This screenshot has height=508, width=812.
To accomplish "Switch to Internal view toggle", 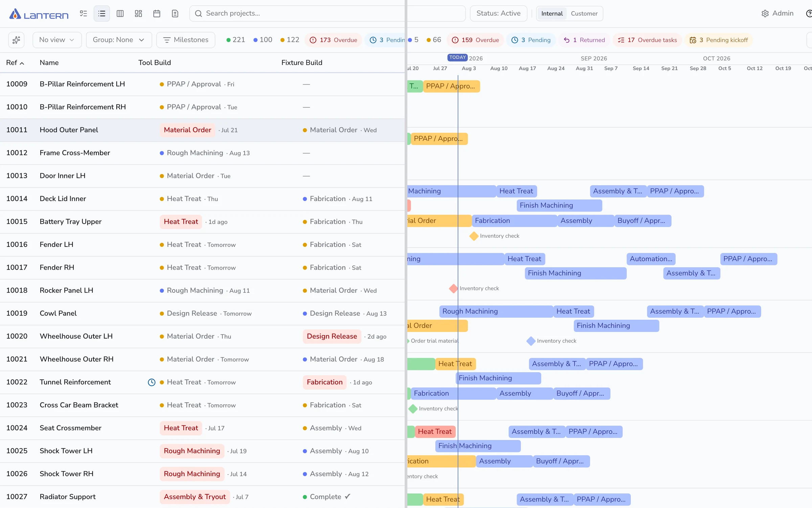I will point(552,14).
